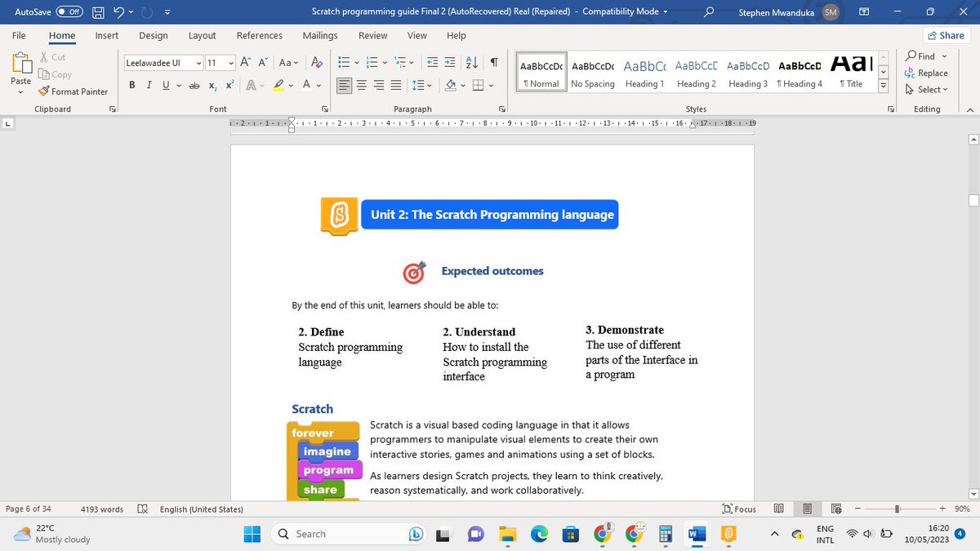Image resolution: width=980 pixels, height=551 pixels.
Task: Click the spelling proofing status icon
Action: [x=142, y=509]
